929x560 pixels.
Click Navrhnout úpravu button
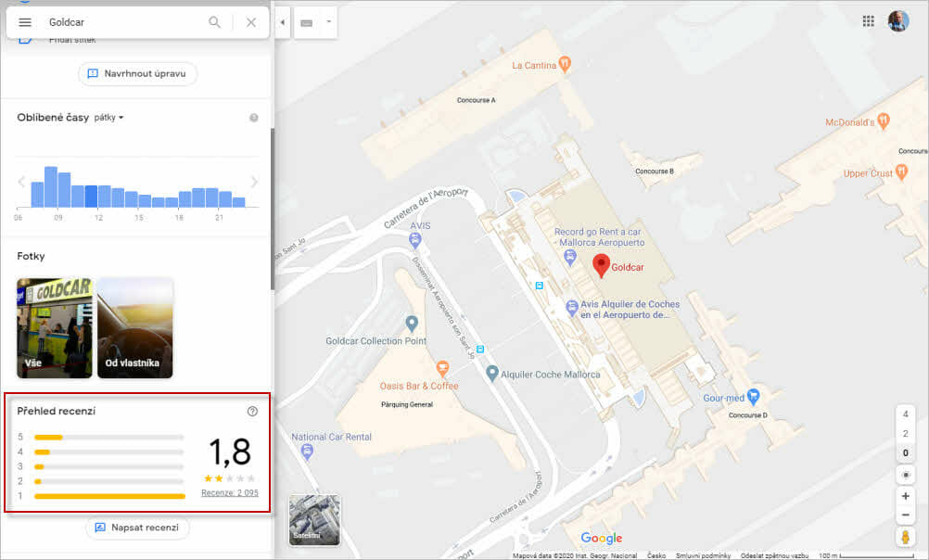(x=137, y=74)
